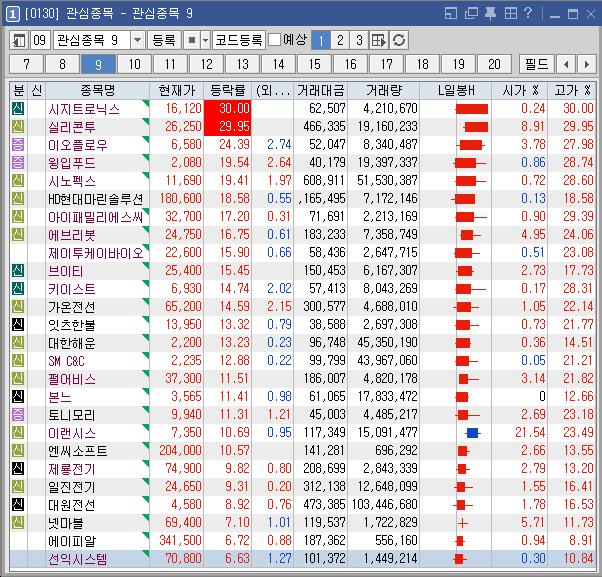Viewport: 602px width, 577px height.
Task: Select 대원전선 stock name
Action: click(x=72, y=505)
